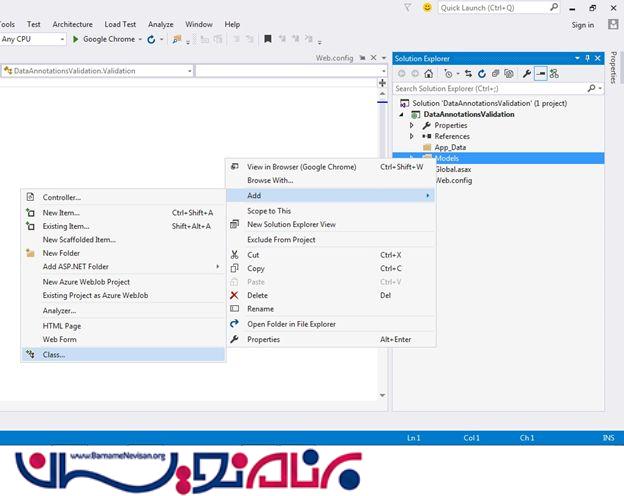Screen dimensions: 624x496
Task: Click Sync with Active Document icon
Action: pyautogui.click(x=467, y=74)
